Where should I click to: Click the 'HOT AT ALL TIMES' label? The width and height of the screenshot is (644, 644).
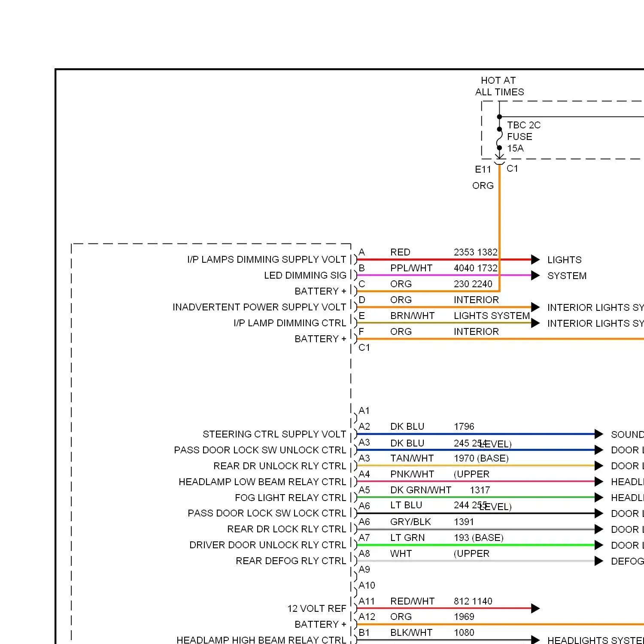(x=499, y=86)
